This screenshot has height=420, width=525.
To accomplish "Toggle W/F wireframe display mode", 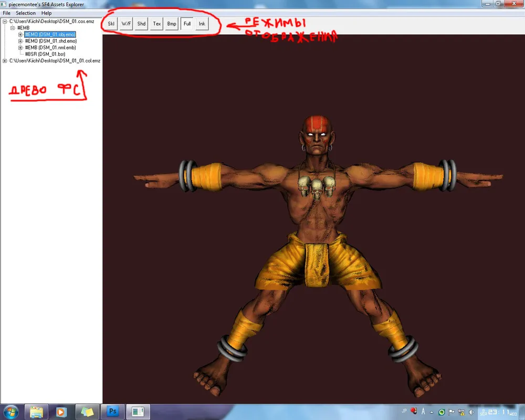I will (126, 24).
